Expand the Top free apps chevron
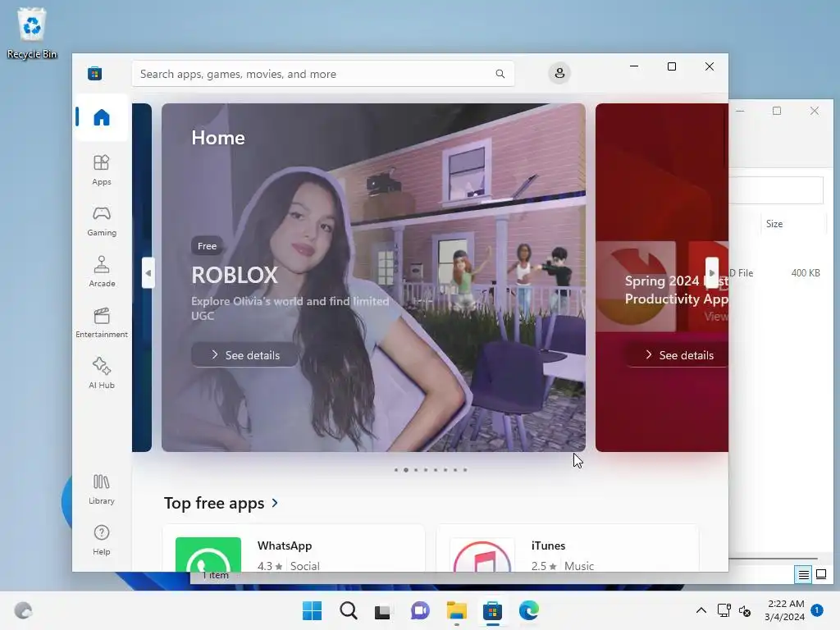The width and height of the screenshot is (840, 630). pyautogui.click(x=275, y=503)
